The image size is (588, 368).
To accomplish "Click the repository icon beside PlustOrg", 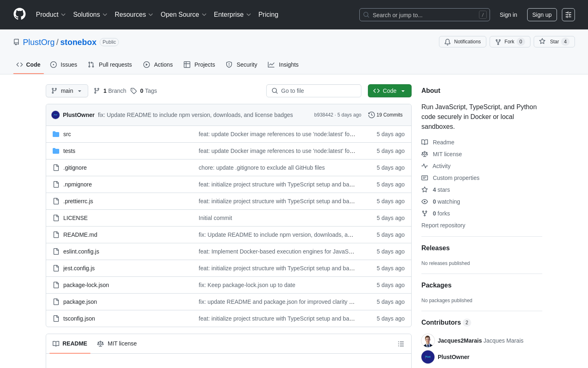I will 16,42.
